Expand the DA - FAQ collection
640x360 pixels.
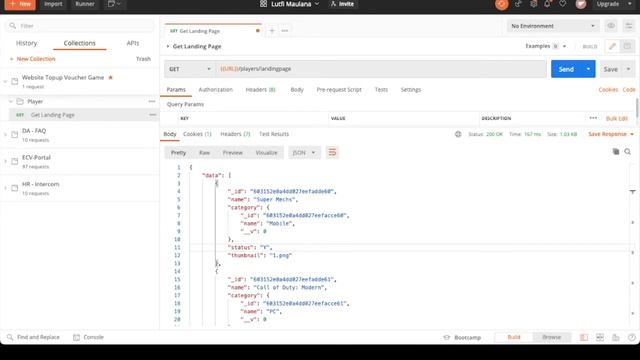5,135
